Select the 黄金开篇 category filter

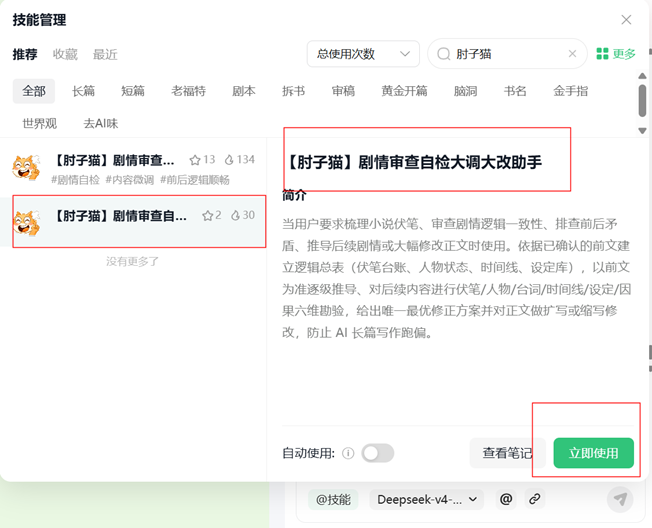tap(404, 91)
